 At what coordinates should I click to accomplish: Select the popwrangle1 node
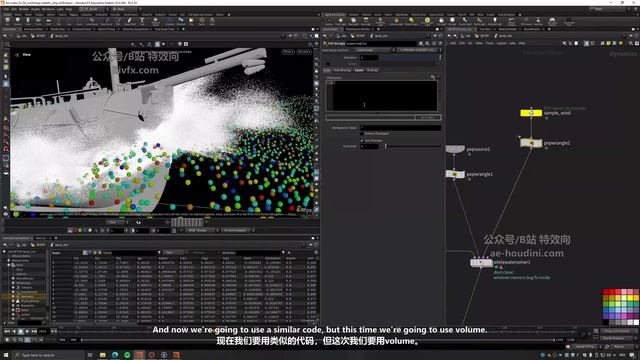(x=455, y=174)
